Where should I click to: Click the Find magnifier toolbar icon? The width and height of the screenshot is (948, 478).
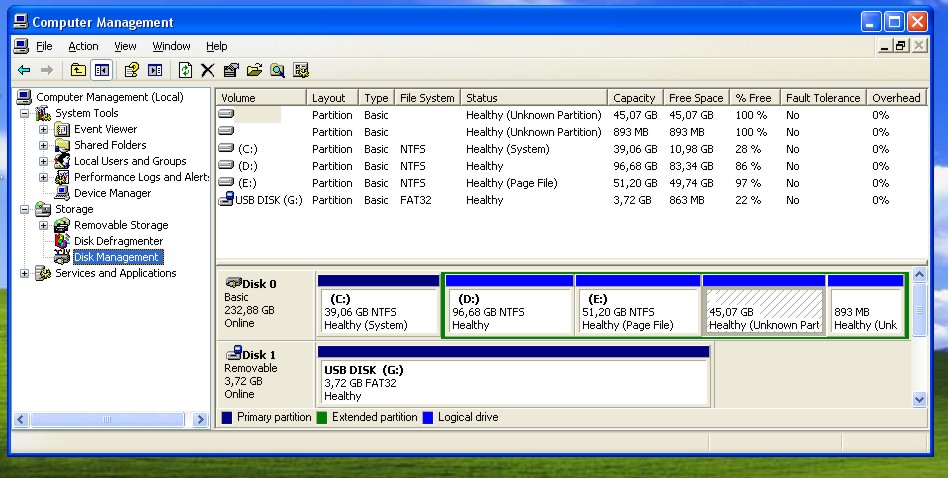coord(278,70)
